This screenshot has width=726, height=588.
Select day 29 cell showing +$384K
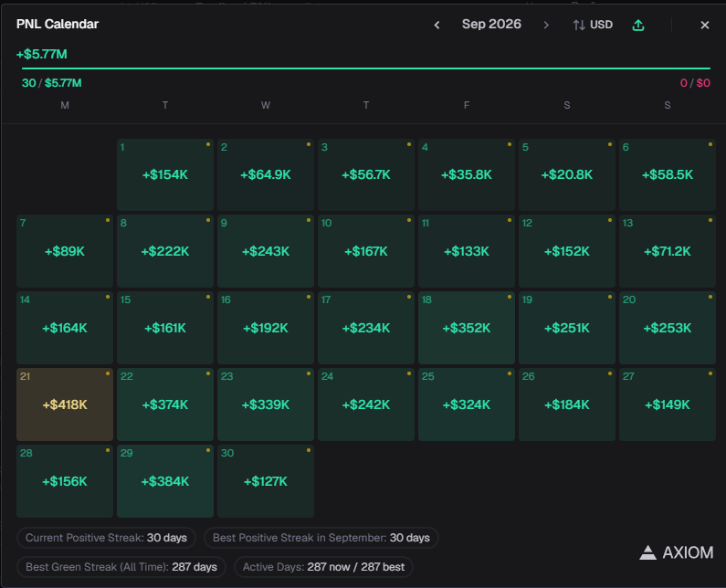point(165,481)
